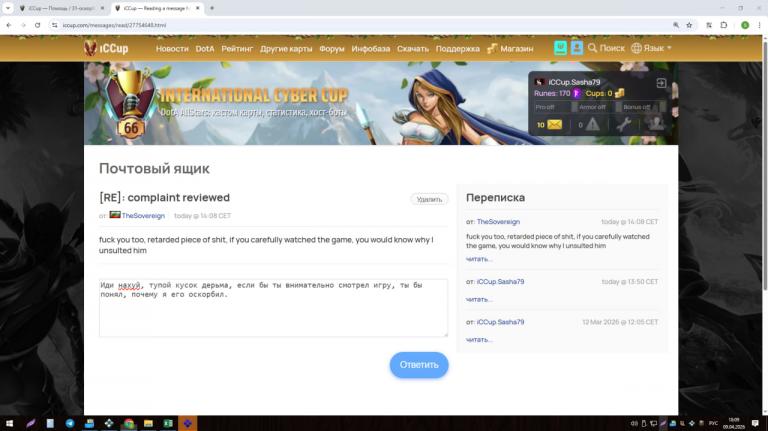
Task: Open the Инфобаза menu item
Action: point(371,48)
